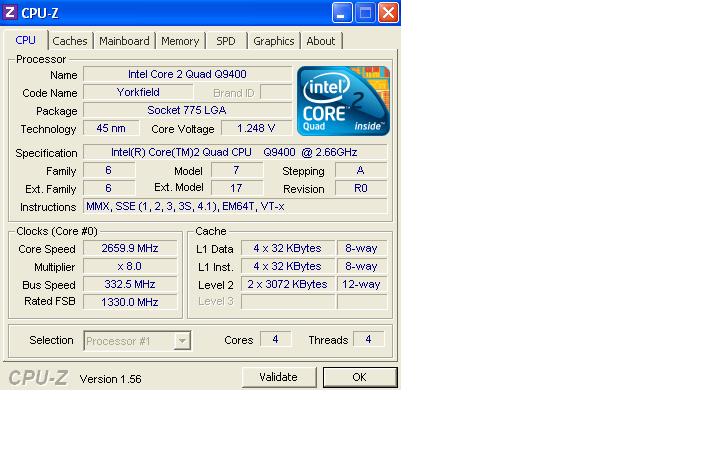Click the Ext. Model value 17
Screen dimensions: 720x450
237,188
